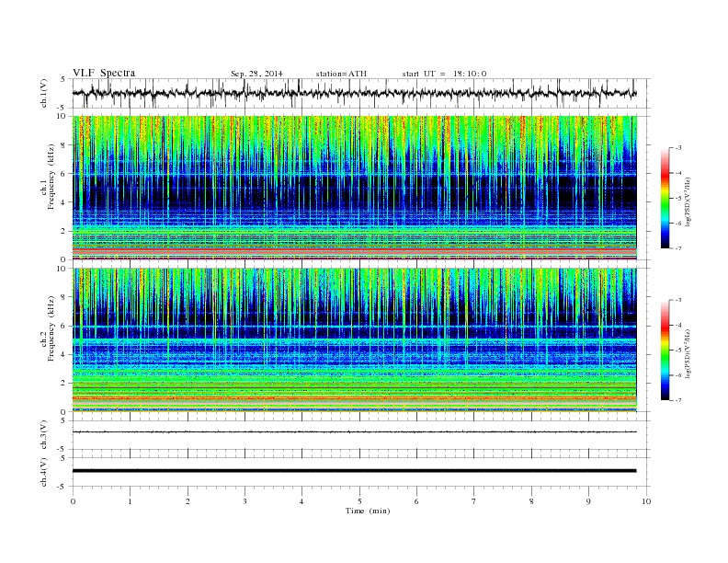Click the time axis tick label "10"
This screenshot has width=728, height=563.
tap(646, 501)
